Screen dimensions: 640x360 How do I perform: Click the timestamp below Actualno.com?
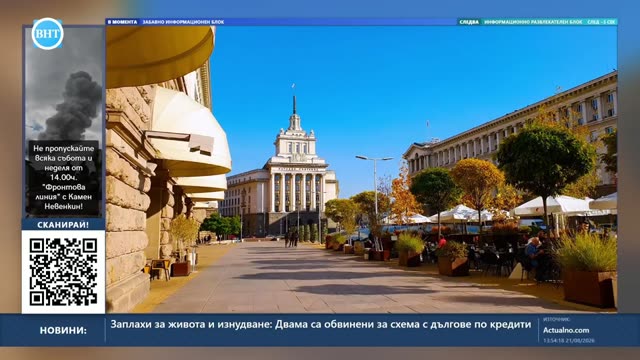click(569, 340)
